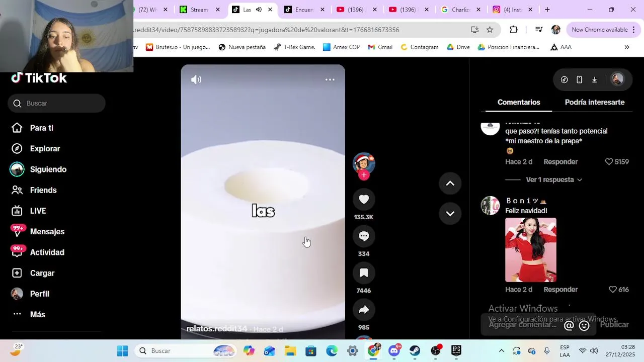This screenshot has height=362, width=644.
Task: Open Chrome media controls icon
Action: coord(538,30)
